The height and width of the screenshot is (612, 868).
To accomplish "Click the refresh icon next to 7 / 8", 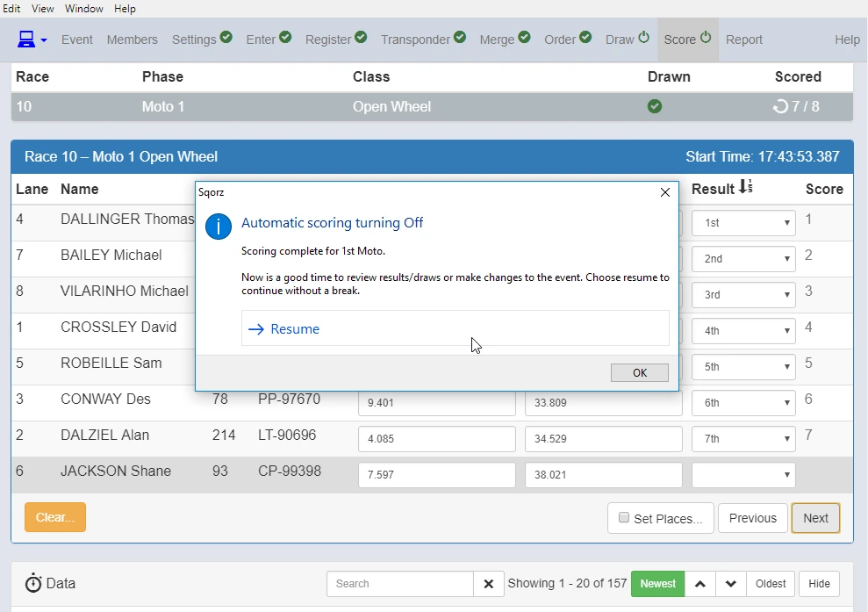I will [x=780, y=106].
